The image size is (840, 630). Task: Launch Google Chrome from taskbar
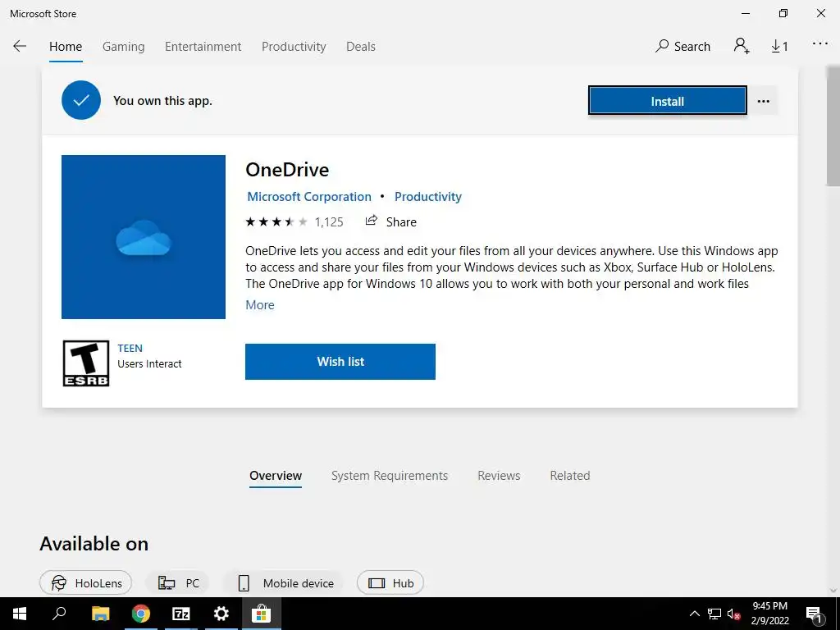pos(140,614)
